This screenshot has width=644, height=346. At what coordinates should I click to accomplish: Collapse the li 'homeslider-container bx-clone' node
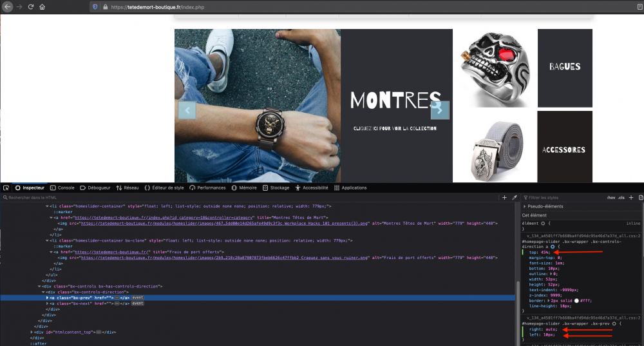point(47,241)
